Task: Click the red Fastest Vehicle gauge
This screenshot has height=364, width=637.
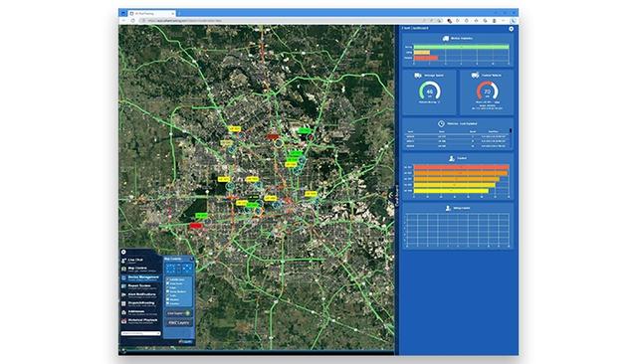Action: pyautogui.click(x=487, y=91)
